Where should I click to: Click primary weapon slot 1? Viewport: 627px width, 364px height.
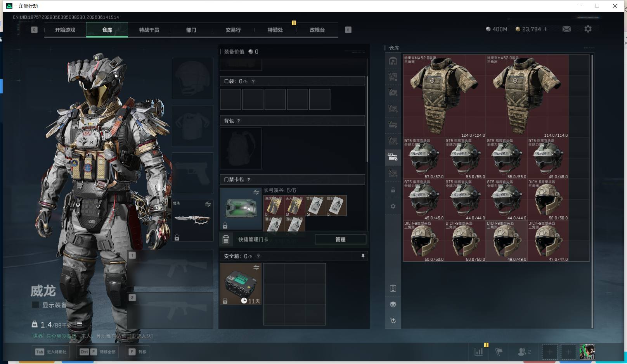point(170,268)
